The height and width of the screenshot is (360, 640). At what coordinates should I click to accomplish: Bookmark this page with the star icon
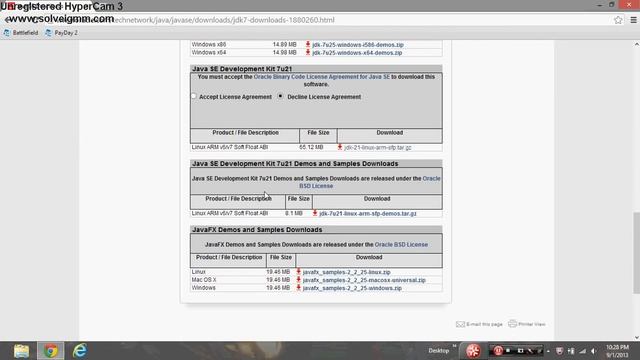tap(618, 20)
